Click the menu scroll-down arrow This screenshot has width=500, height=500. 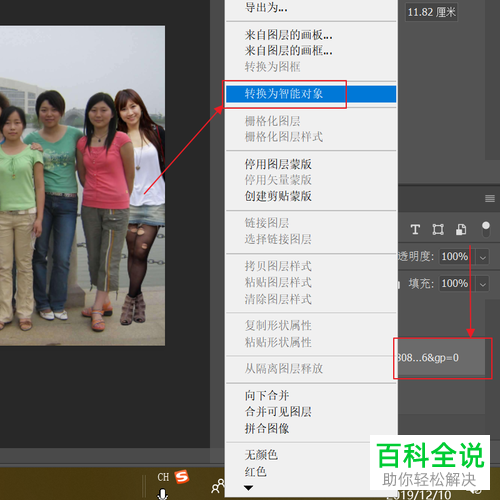[x=248, y=488]
